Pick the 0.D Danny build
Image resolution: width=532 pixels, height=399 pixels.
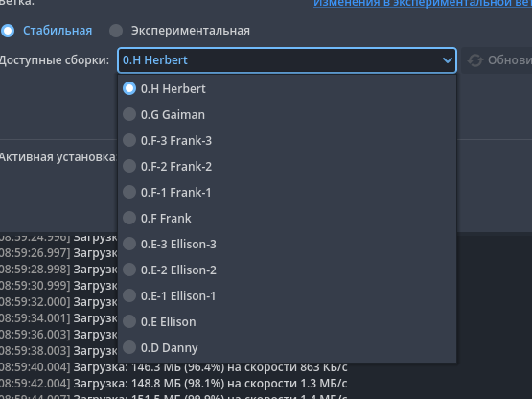287,348
